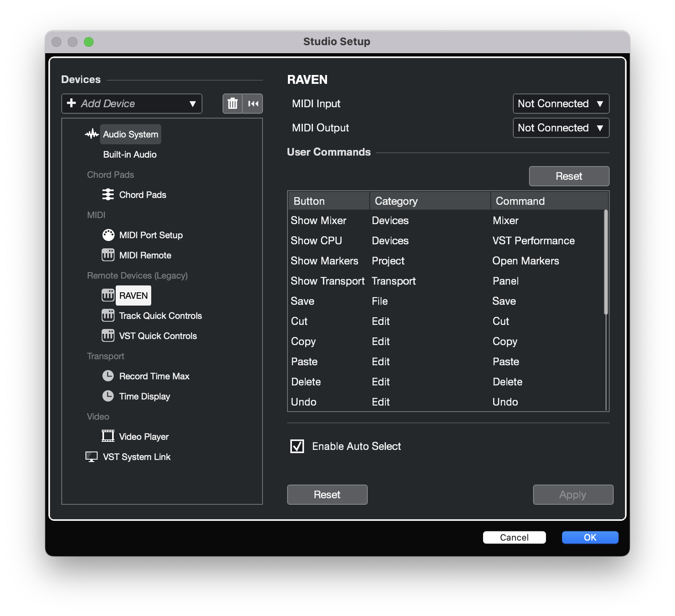
Task: Click the plus icon in Add Device
Action: point(71,103)
